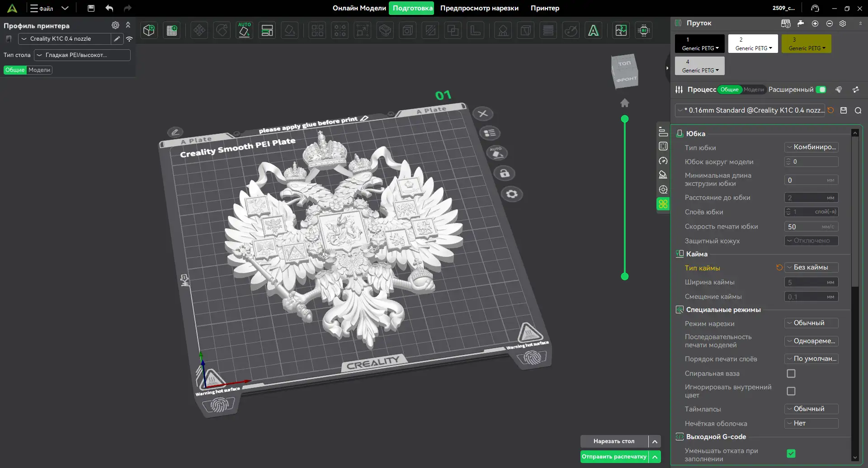Click the Add plate grid icon
This screenshot has width=868, height=468.
click(x=172, y=30)
